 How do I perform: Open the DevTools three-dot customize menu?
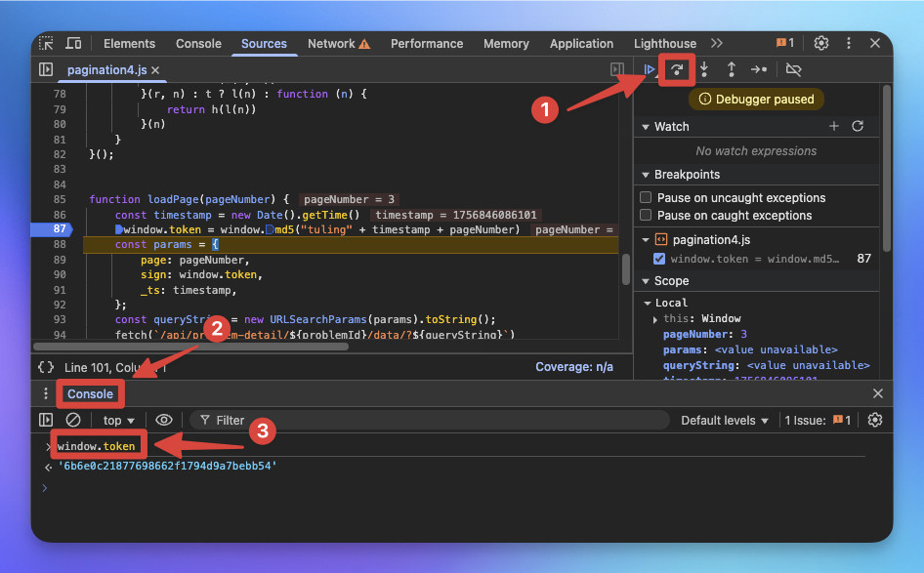(849, 43)
